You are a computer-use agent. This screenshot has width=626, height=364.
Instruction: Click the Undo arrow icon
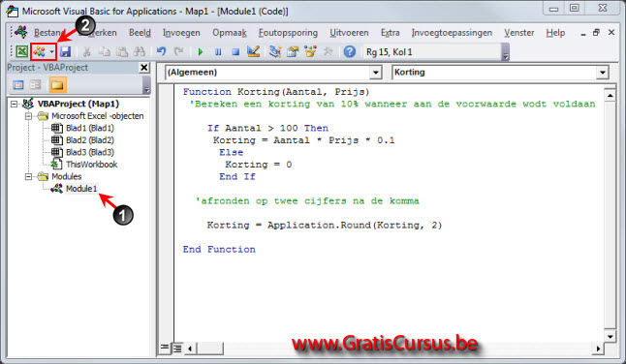(161, 51)
